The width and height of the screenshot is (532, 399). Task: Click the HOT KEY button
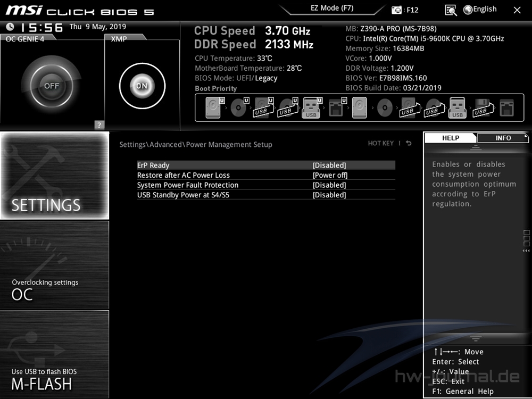click(x=381, y=143)
